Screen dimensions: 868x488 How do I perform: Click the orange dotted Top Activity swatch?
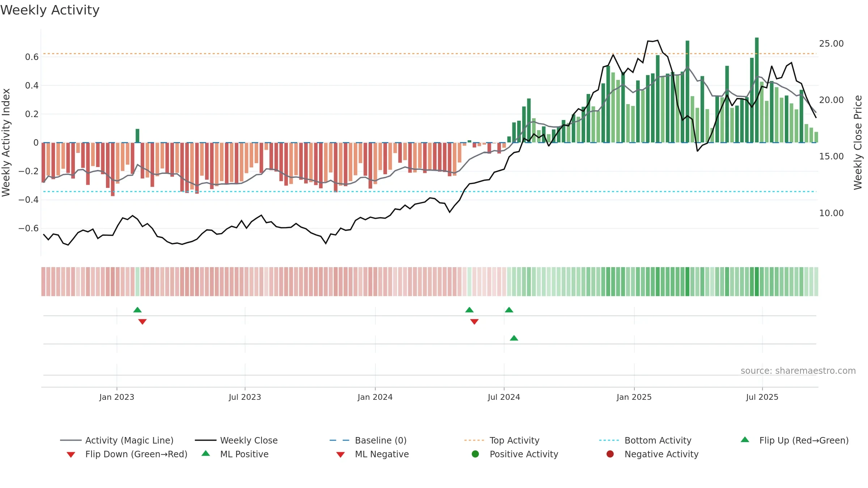pyautogui.click(x=474, y=440)
